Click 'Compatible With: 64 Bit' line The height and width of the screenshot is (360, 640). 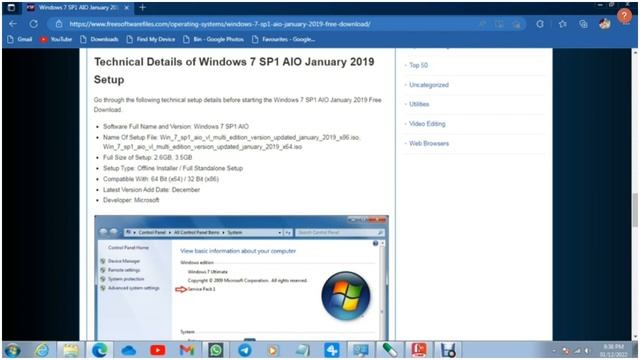(x=161, y=179)
